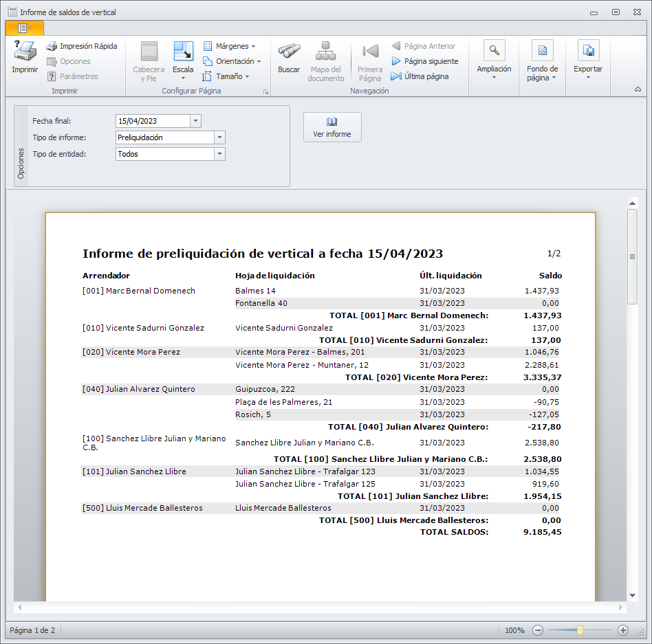The image size is (652, 644).
Task: Go to Página siguiente
Action: click(x=425, y=61)
